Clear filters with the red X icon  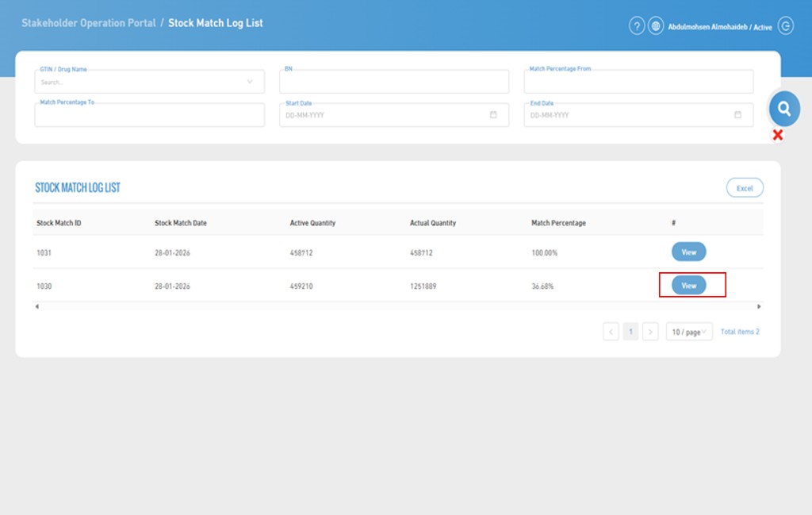click(x=778, y=136)
